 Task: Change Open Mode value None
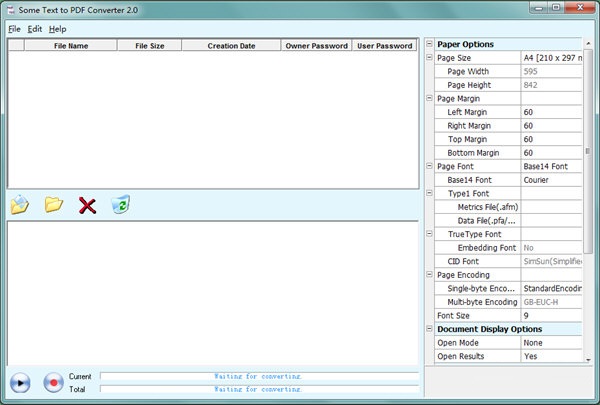(551, 343)
